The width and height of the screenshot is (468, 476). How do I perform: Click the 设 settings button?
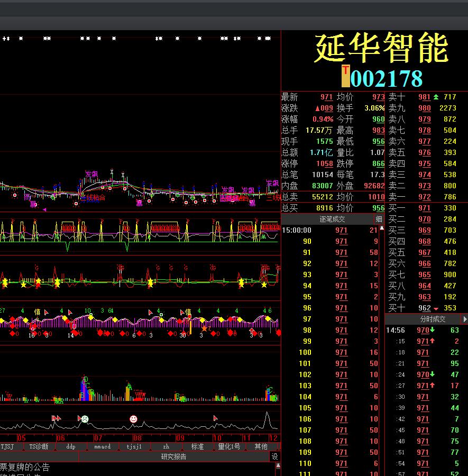(275, 456)
